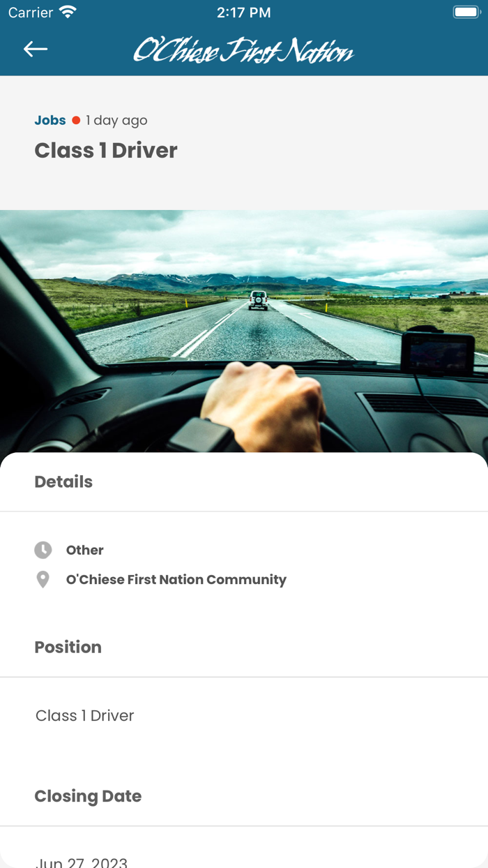Go back using the arrow icon
Image resolution: width=488 pixels, height=868 pixels.
tap(36, 49)
